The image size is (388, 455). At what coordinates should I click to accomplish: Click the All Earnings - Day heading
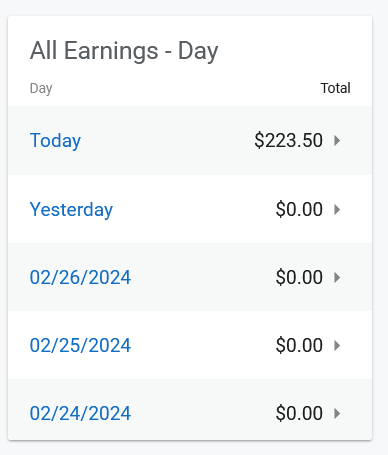point(124,51)
